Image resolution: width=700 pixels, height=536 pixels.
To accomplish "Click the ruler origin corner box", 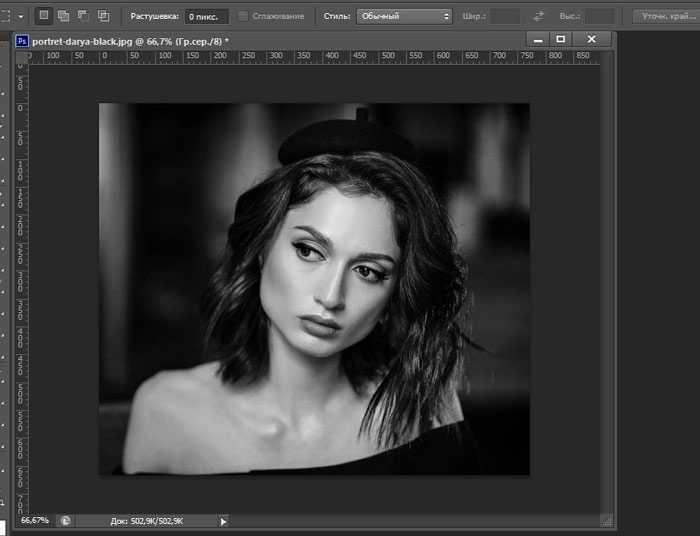I will 22,57.
